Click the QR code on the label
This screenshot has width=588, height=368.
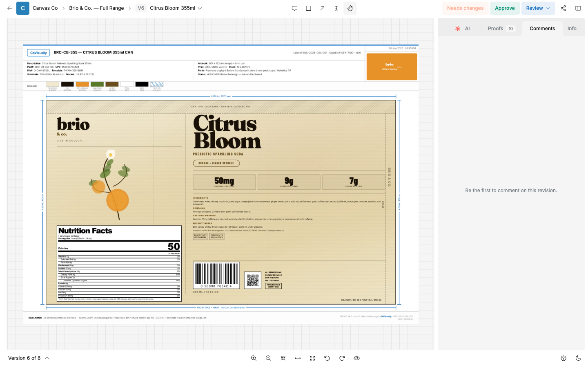(253, 280)
